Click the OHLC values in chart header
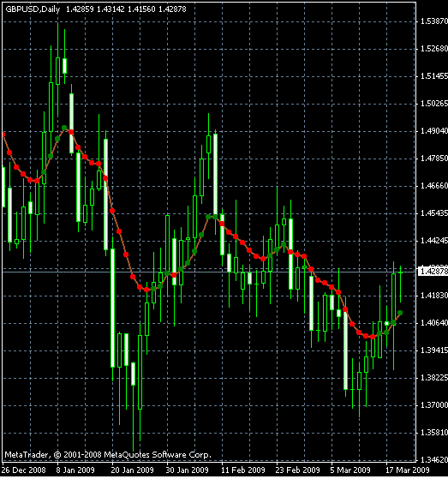The image size is (448, 485). 126,9
